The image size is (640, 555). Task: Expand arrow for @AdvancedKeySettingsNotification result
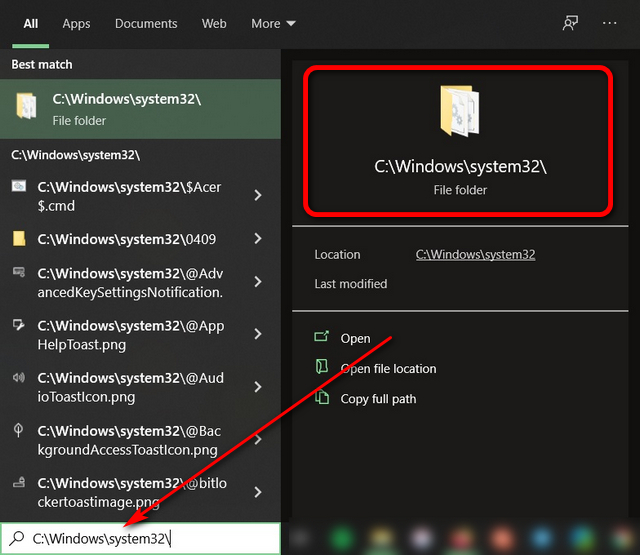coord(258,282)
